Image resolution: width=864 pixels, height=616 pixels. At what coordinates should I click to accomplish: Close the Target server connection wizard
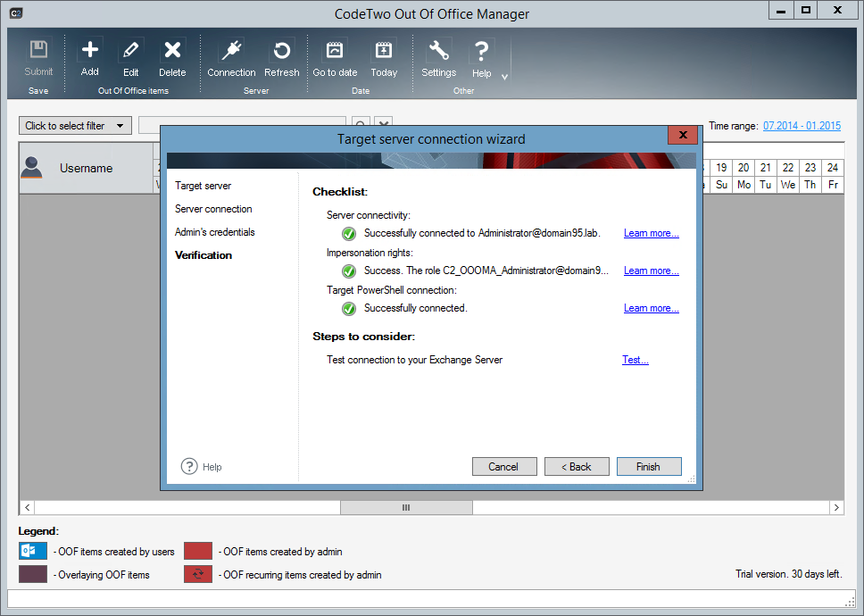click(x=683, y=135)
